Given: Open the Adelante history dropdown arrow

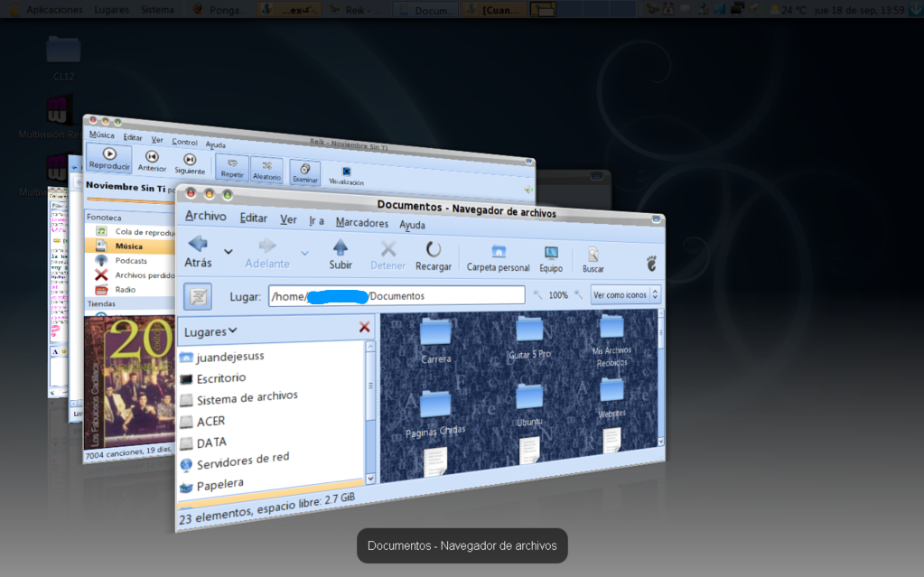Looking at the screenshot, I should 304,254.
